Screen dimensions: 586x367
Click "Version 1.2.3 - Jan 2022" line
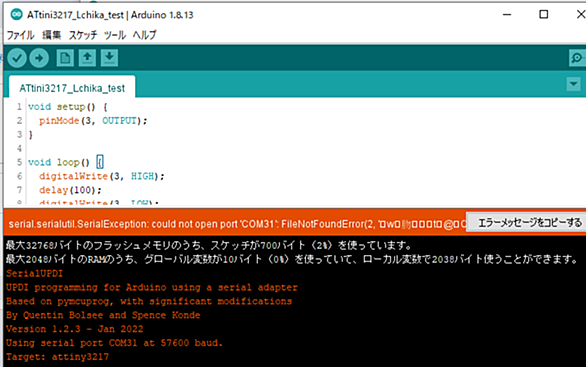point(74,329)
